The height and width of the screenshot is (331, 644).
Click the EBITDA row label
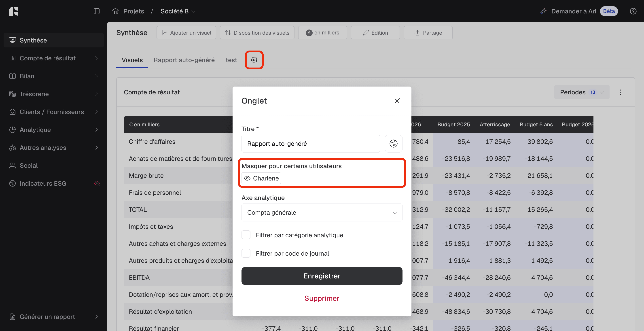[139, 278]
